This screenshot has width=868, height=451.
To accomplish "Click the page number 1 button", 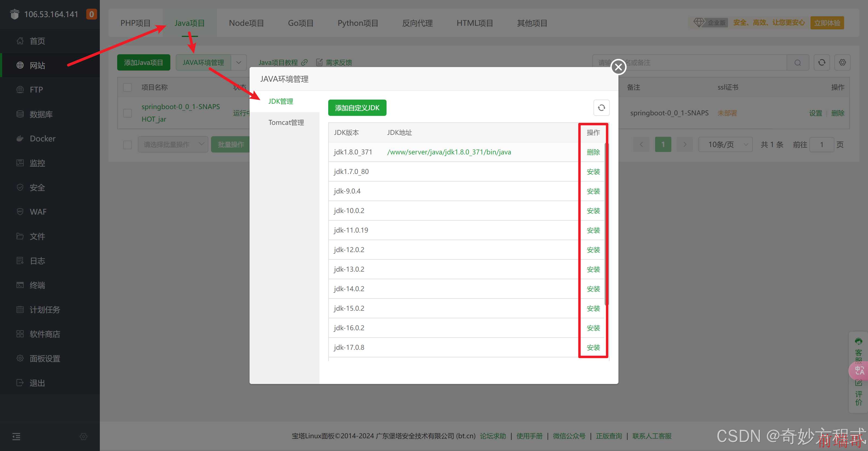I will 663,145.
